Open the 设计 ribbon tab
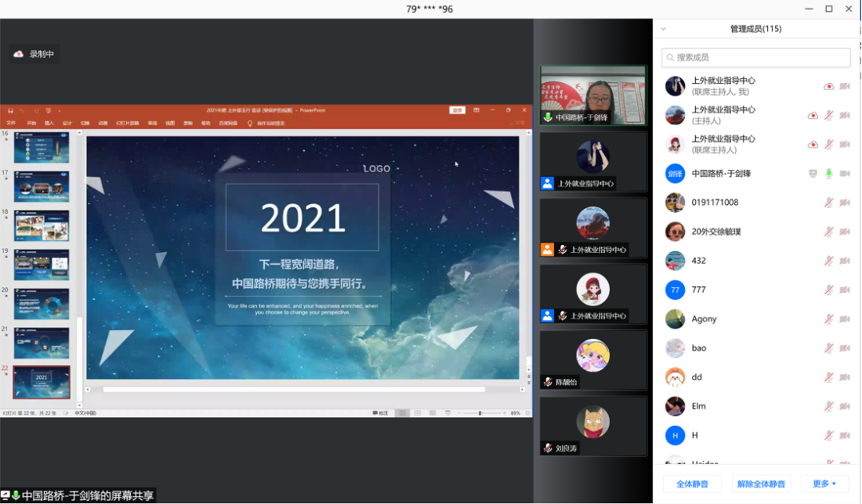This screenshot has height=504, width=862. point(67,124)
